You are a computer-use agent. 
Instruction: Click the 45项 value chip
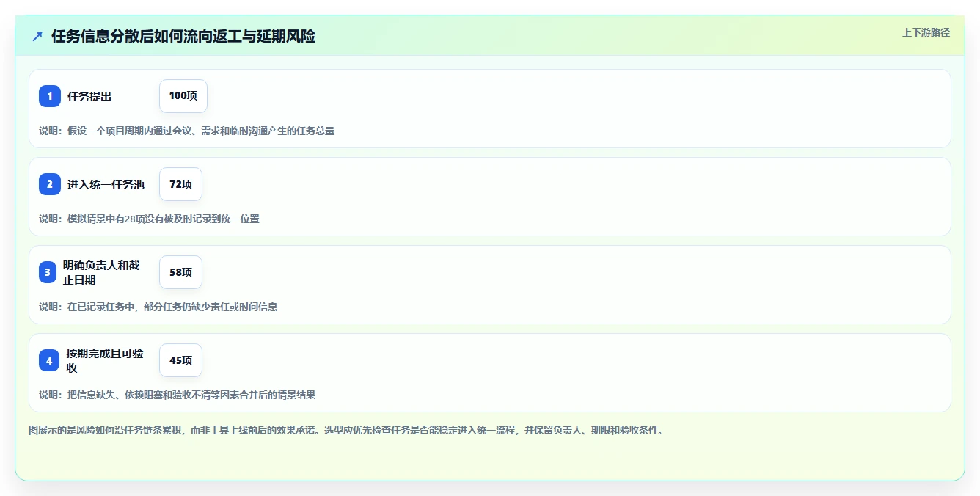tap(180, 360)
